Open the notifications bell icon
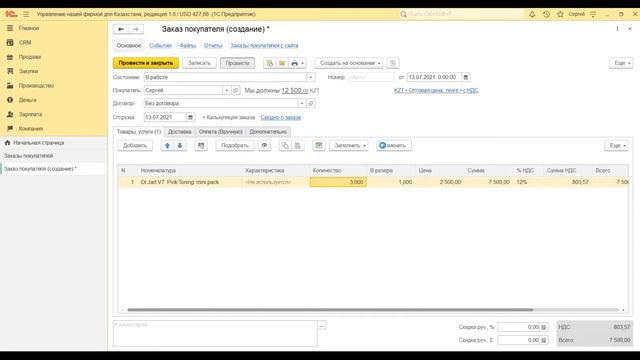This screenshot has width=640, height=360. [x=532, y=14]
